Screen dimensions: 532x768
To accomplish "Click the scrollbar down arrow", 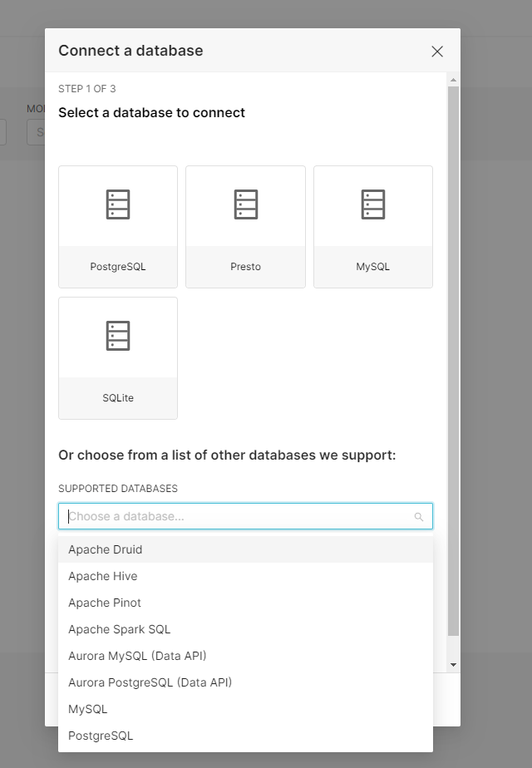I will [453, 665].
